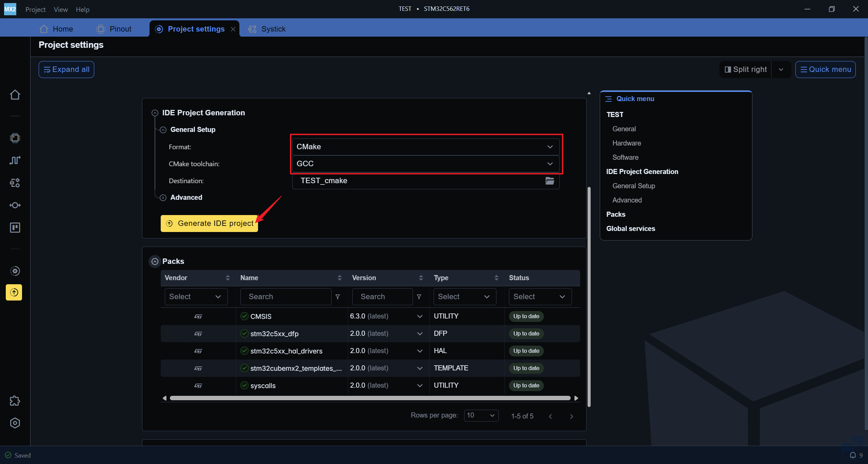
Task: Open the Home view from the left sidebar
Action: (15, 95)
